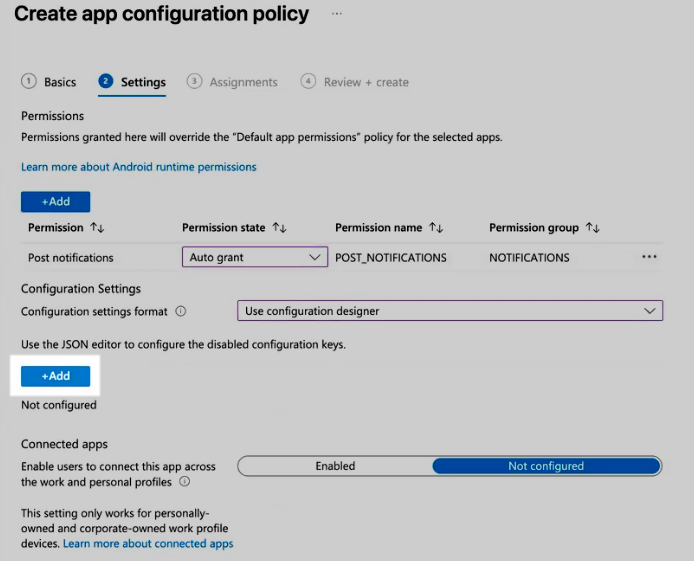Click the +Add button under Permissions
Viewport: 694px width, 561px height.
click(55, 202)
